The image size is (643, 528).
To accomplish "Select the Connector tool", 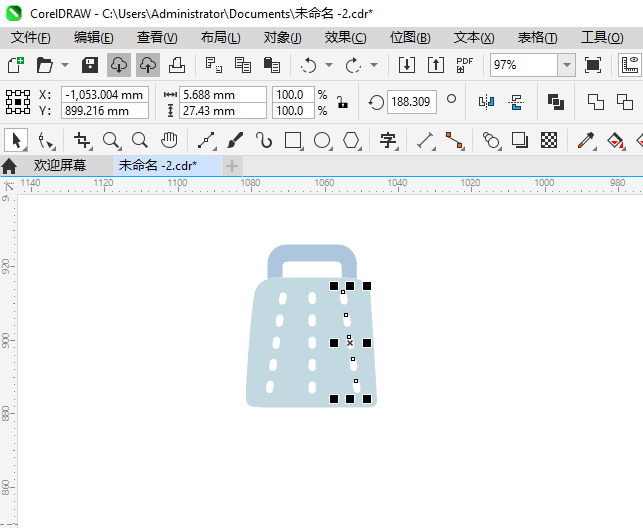I will point(455,141).
